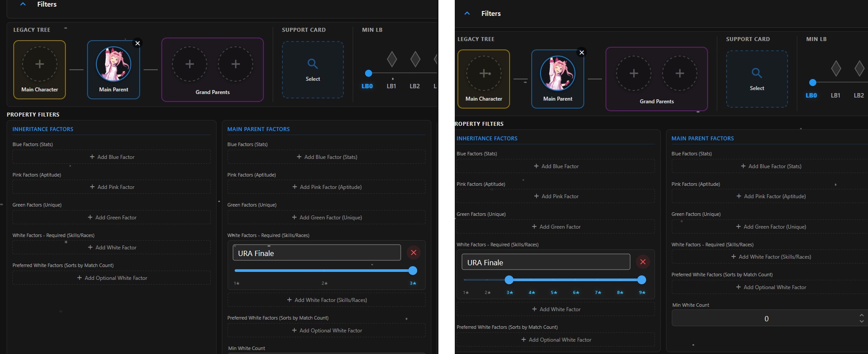Select LB1 limit break in the right screenshot
The image size is (868, 354).
click(x=835, y=95)
